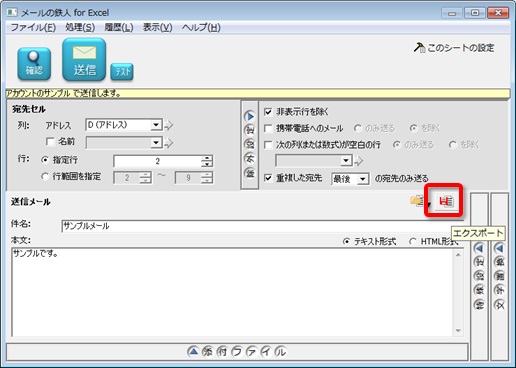Open the 最後 duplicate recipient dropdown
The height and width of the screenshot is (368, 516).
pos(350,179)
